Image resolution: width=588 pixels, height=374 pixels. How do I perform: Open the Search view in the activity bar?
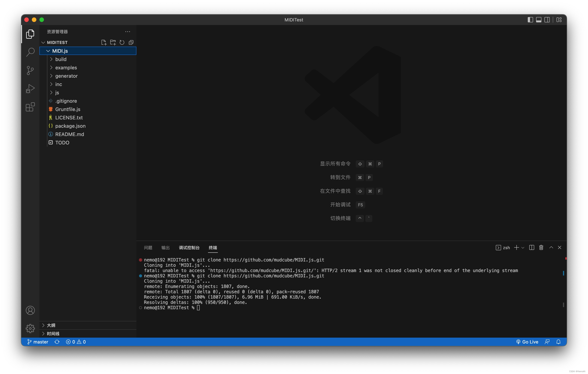point(30,52)
